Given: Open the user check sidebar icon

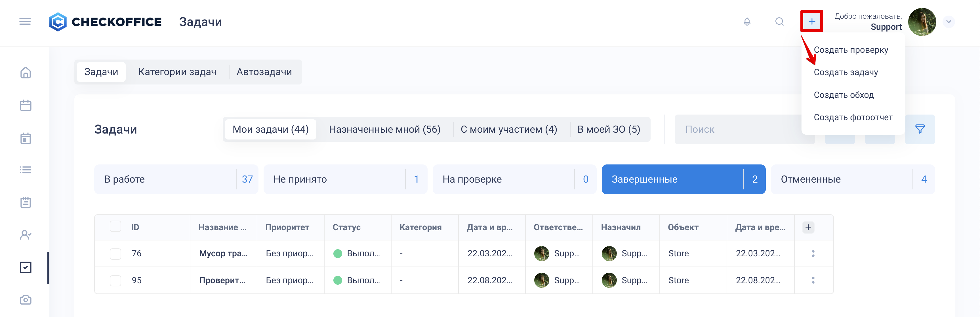Looking at the screenshot, I should point(26,235).
